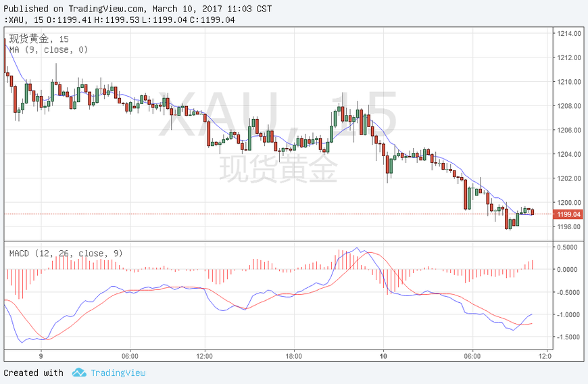Click the 0.0000 MACD axis label
Screen dimensions: 588x384
pos(567,269)
